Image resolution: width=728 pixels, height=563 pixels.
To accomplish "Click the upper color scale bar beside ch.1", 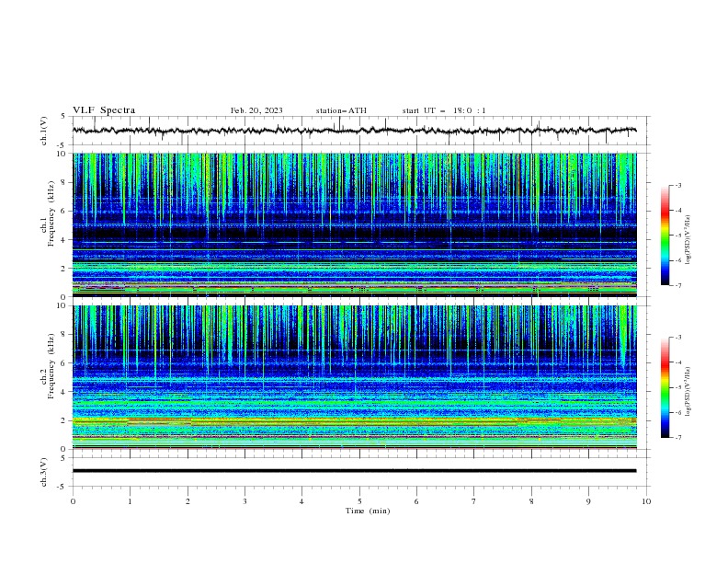I will pyautogui.click(x=665, y=236).
